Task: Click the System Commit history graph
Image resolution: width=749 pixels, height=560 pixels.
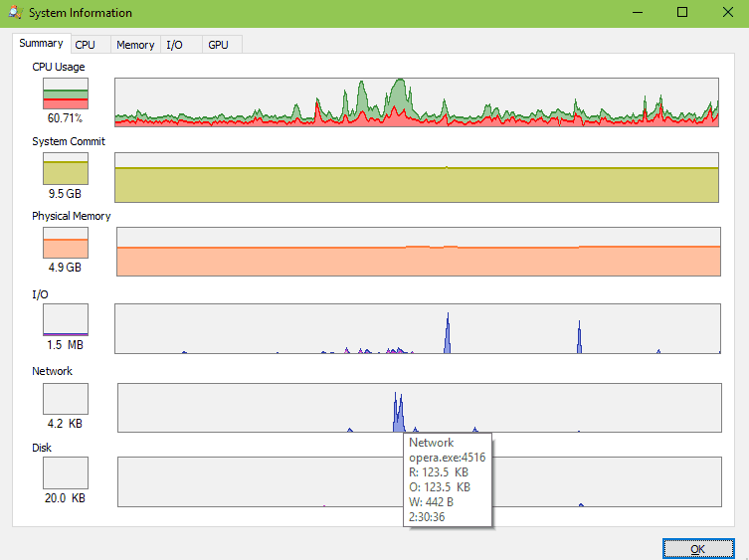Action: (417, 177)
